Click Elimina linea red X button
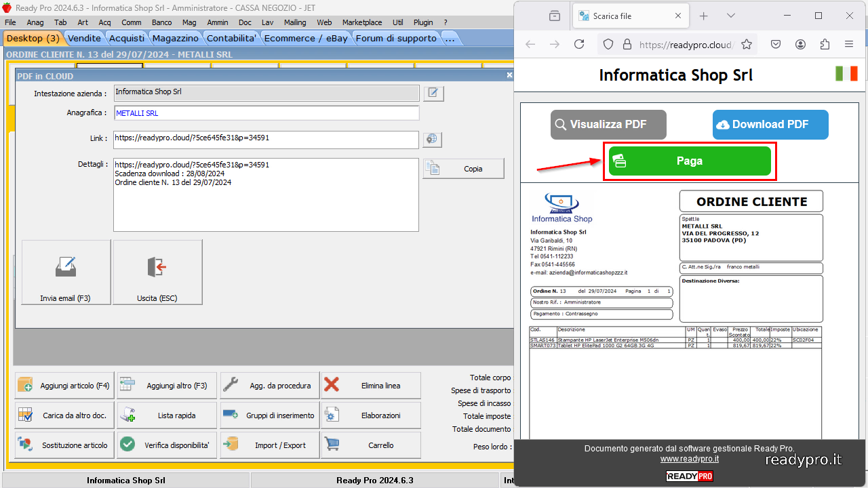The height and width of the screenshot is (488, 868). (371, 386)
